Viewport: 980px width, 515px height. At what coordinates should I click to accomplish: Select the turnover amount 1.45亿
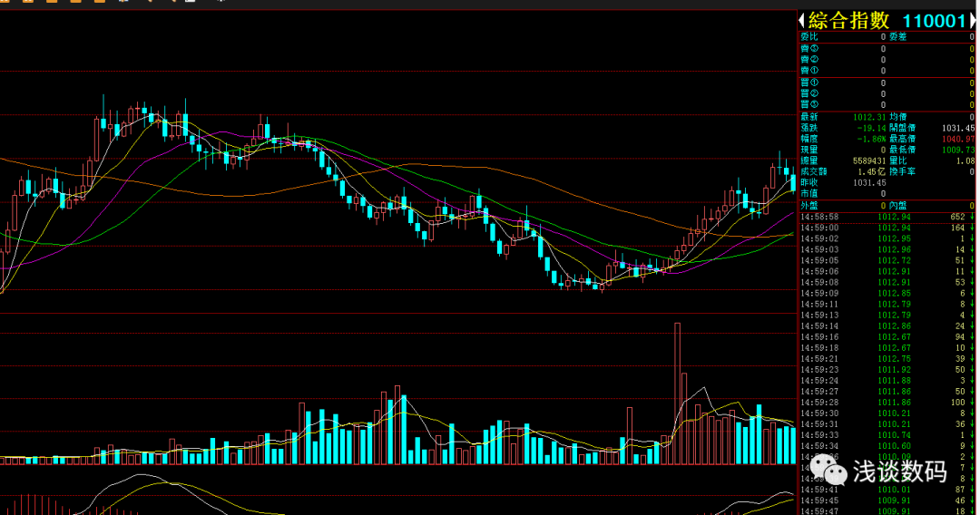pos(871,171)
